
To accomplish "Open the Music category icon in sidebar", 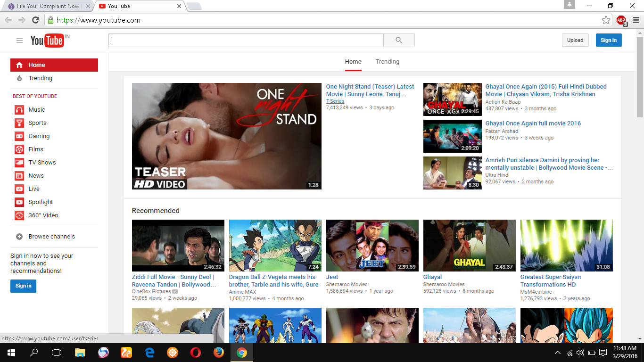I will click(x=19, y=110).
